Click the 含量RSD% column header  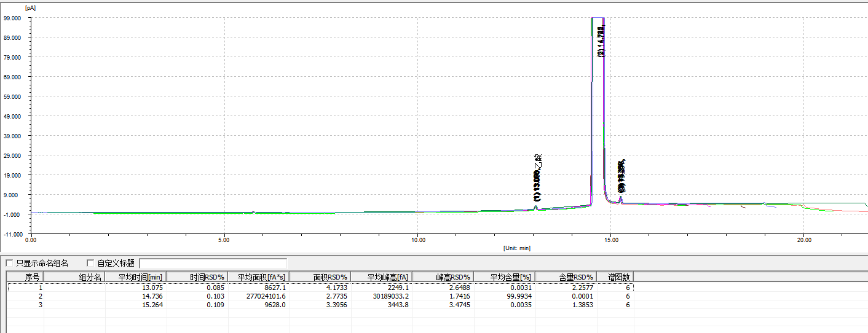[x=566, y=277]
